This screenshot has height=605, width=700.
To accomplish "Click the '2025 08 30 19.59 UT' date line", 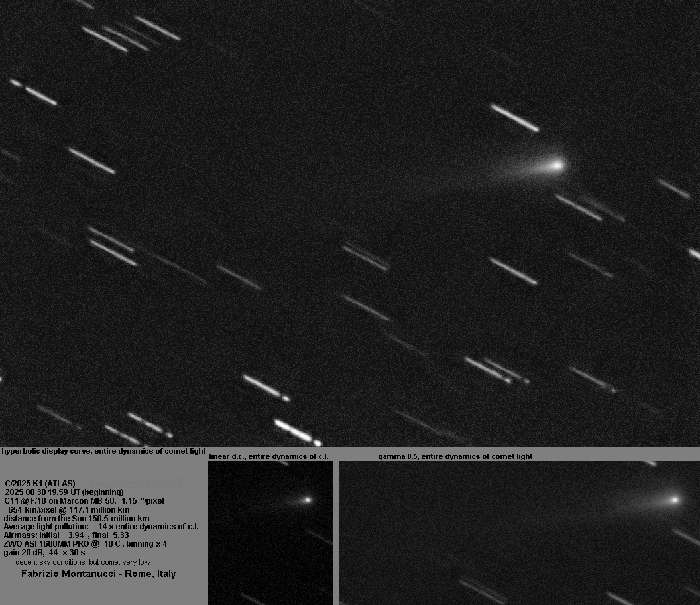I will point(64,492).
